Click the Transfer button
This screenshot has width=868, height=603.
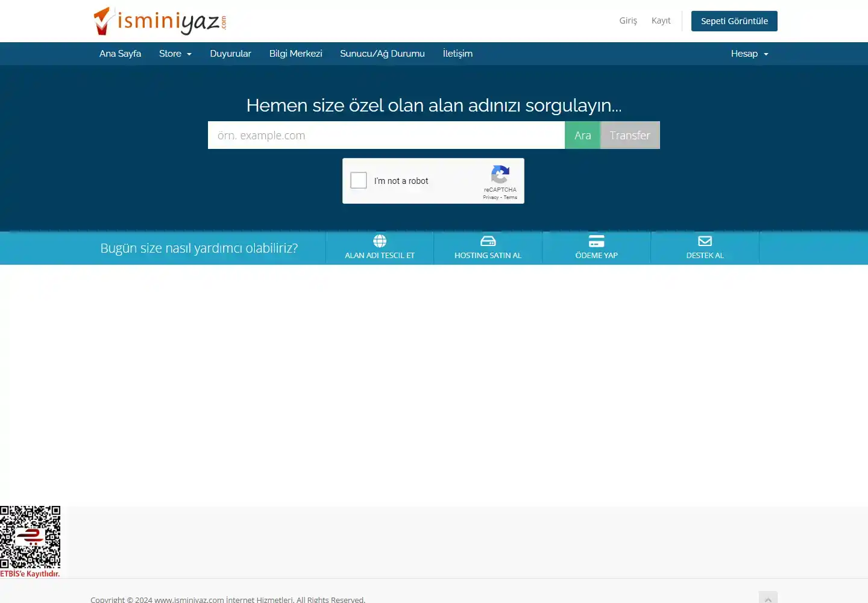[x=630, y=135]
